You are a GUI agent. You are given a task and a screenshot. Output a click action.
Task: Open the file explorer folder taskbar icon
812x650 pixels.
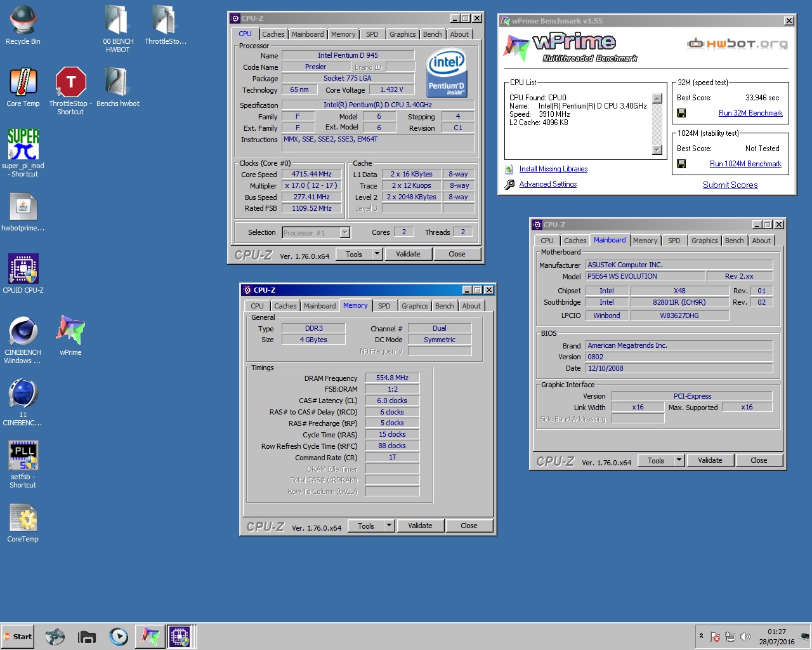pos(86,637)
